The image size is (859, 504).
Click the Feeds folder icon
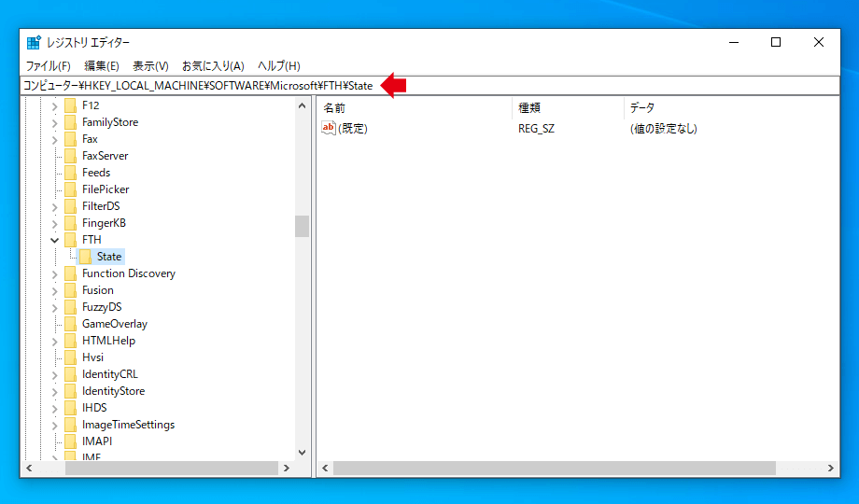(70, 173)
